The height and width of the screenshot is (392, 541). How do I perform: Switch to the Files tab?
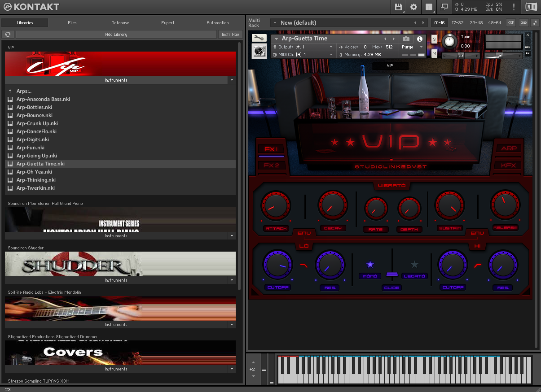tap(72, 23)
